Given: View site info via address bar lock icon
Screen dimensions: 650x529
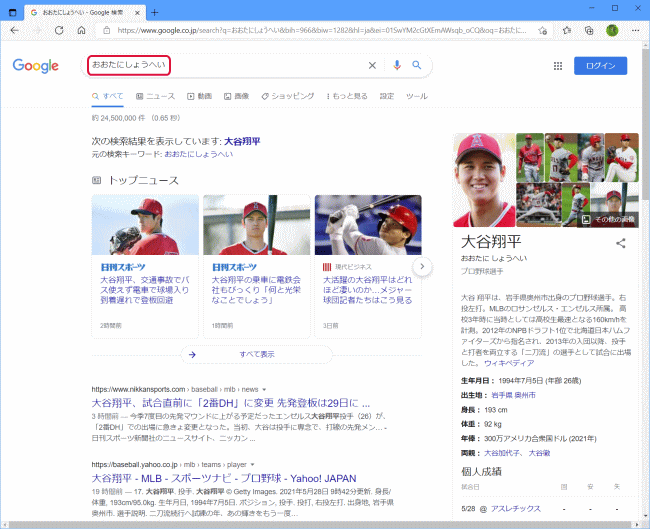Looking at the screenshot, I should point(107,30).
